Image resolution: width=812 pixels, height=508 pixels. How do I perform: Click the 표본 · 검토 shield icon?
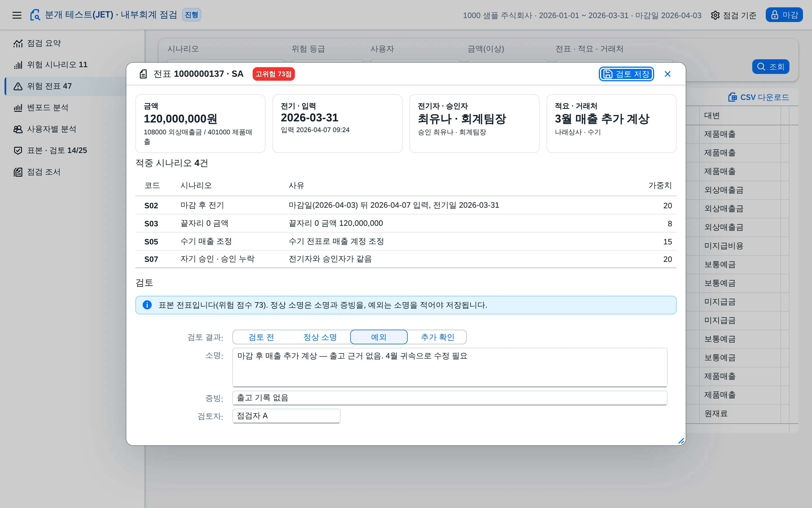18,150
